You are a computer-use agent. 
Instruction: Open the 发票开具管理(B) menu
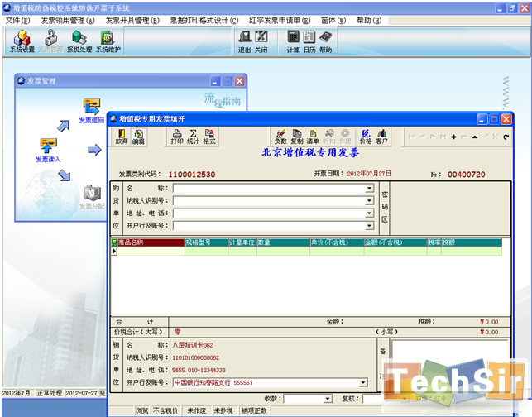click(x=132, y=21)
